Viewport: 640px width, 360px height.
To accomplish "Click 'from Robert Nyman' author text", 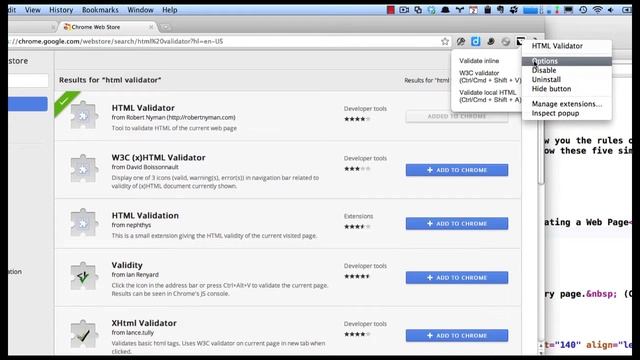I will click(173, 117).
